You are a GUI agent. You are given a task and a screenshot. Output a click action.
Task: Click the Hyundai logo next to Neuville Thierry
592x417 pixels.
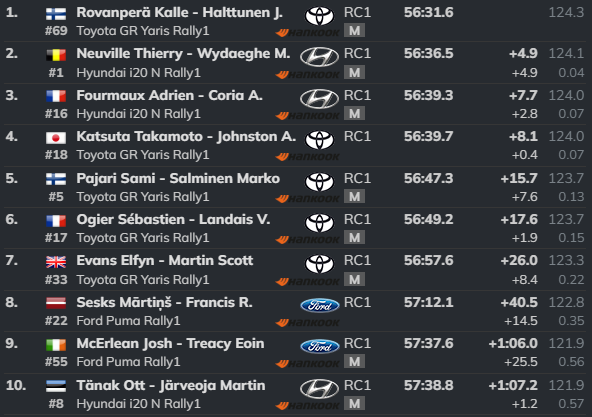[319, 57]
